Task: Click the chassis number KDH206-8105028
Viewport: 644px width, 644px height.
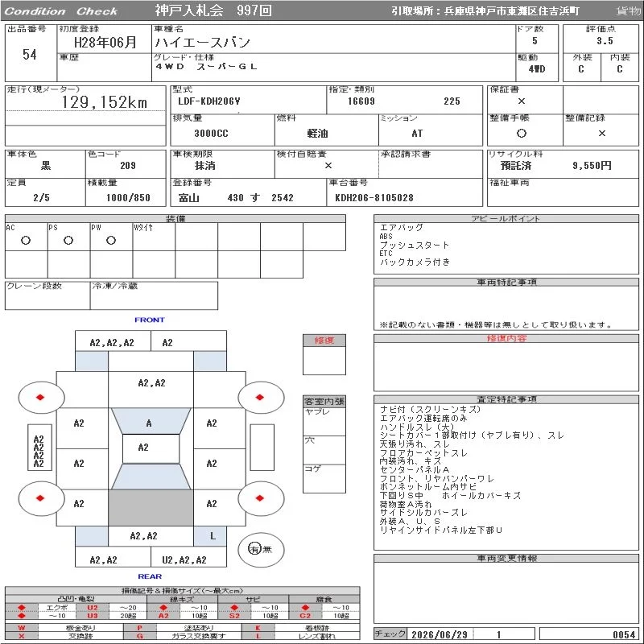Action: click(374, 198)
